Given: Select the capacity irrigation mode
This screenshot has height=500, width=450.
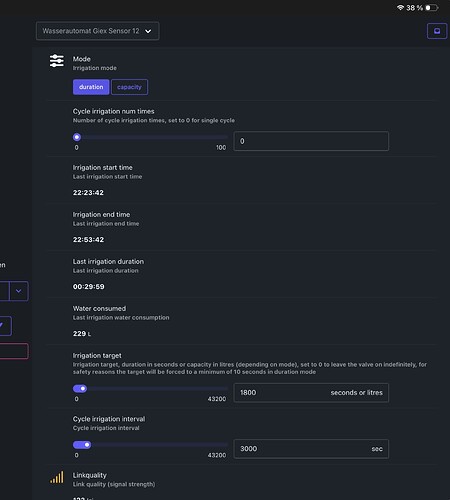Looking at the screenshot, I should click(x=129, y=87).
